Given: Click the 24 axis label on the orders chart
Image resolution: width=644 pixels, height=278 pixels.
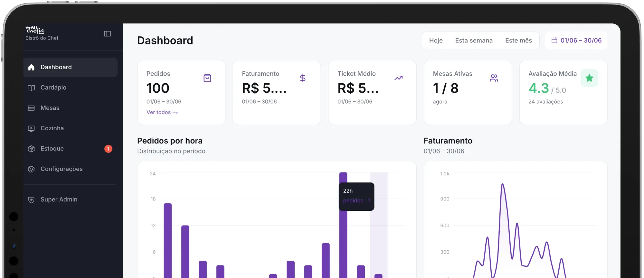Looking at the screenshot, I should (x=153, y=173).
